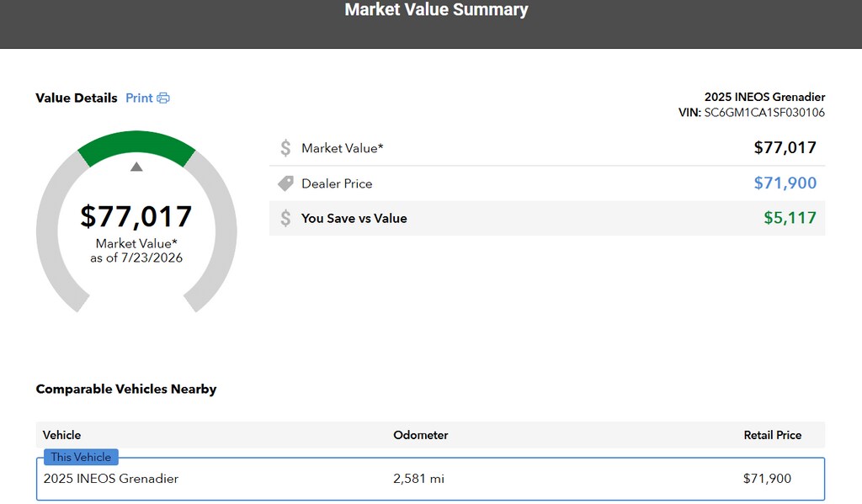Click the gauge triangle pointer marker
Image resolution: width=862 pixels, height=504 pixels.
tap(136, 167)
